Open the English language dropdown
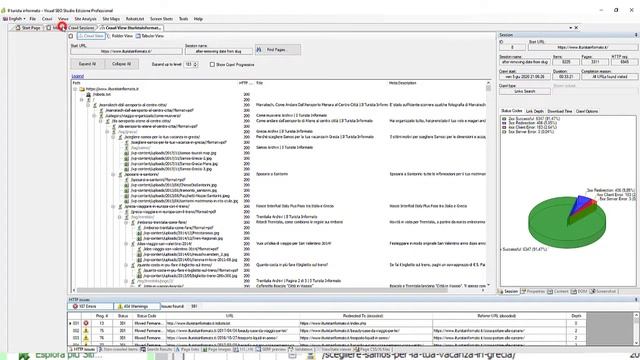 [14, 19]
